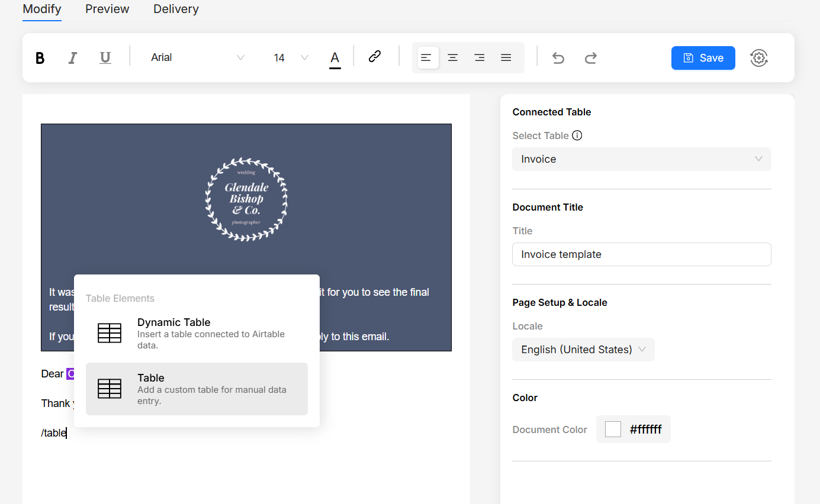Toggle bold formatting
Viewport: 820px width, 504px height.
tap(40, 57)
